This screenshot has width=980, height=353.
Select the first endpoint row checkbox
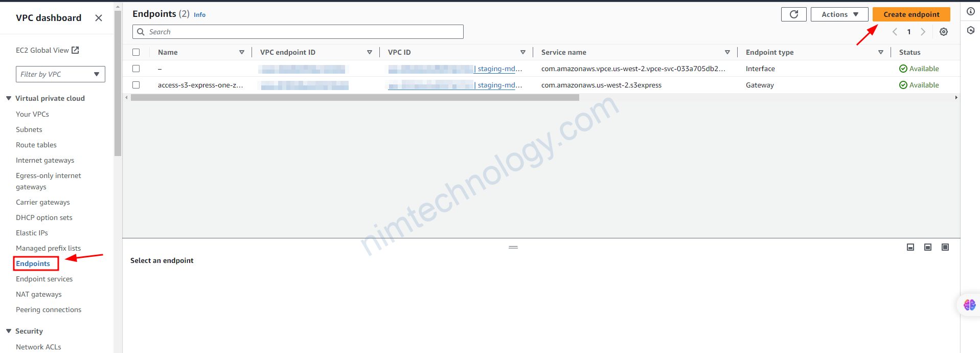[x=136, y=69]
